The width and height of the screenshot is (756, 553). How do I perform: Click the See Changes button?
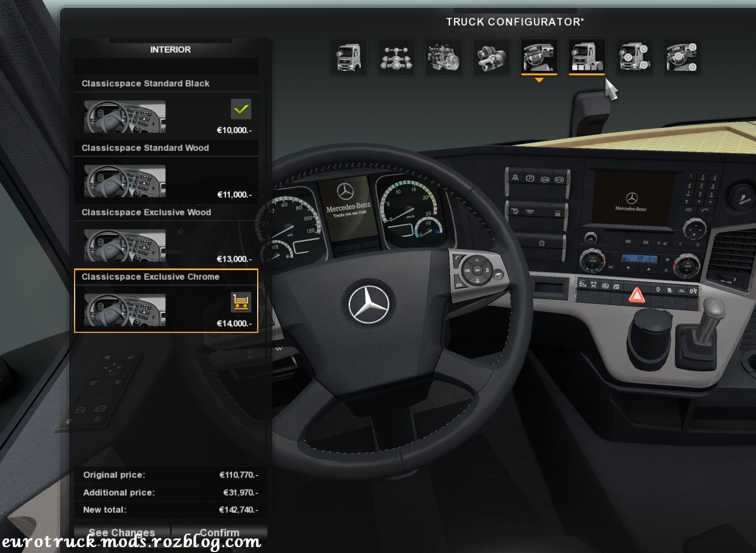(122, 532)
